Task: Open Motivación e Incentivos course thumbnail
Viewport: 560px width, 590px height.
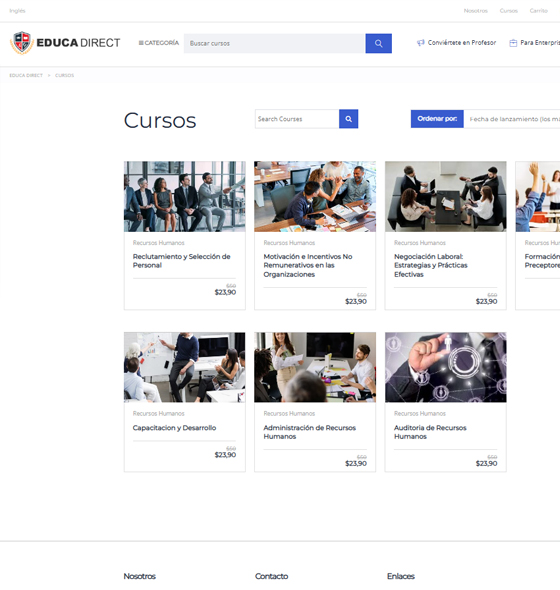Action: tap(315, 196)
